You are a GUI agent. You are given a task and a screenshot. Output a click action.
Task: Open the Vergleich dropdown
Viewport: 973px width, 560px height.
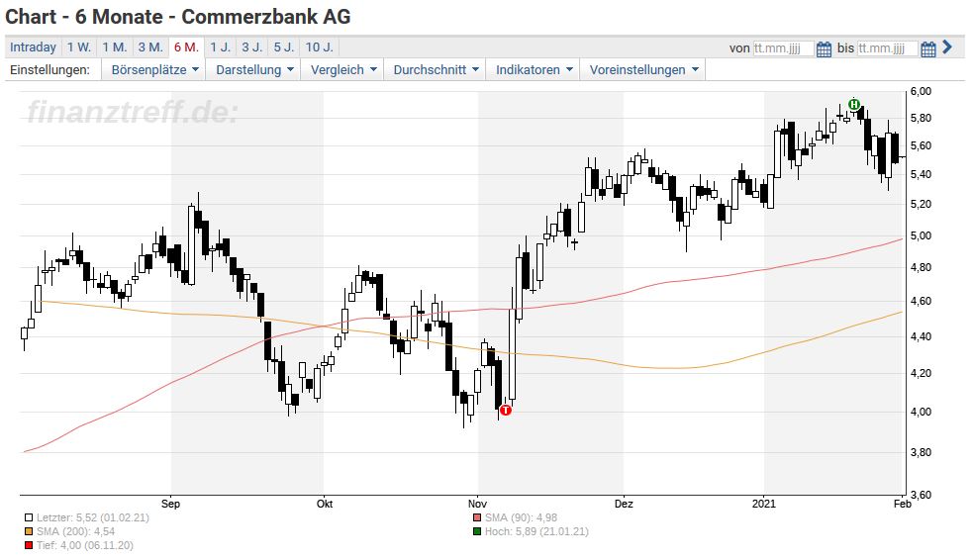342,70
